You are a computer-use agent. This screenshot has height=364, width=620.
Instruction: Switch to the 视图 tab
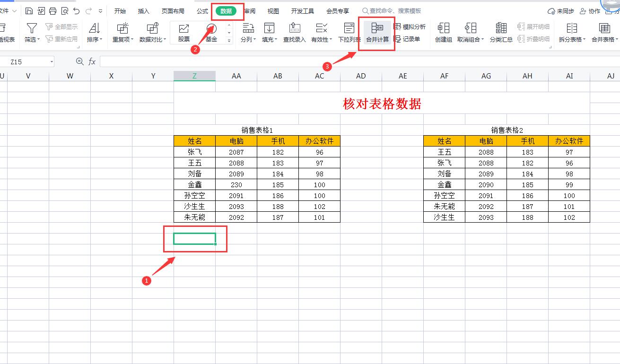coord(273,11)
